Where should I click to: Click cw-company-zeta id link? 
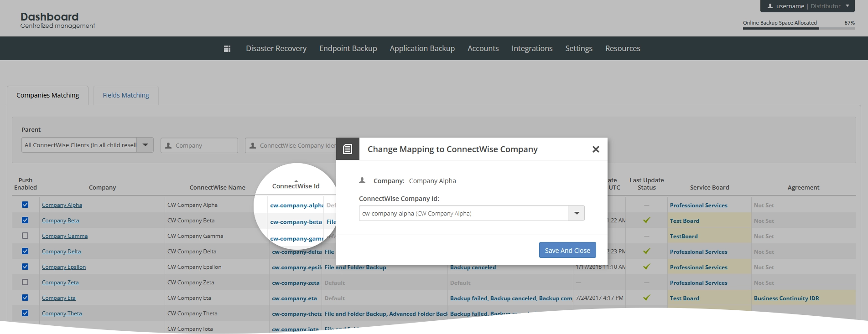[x=296, y=283]
